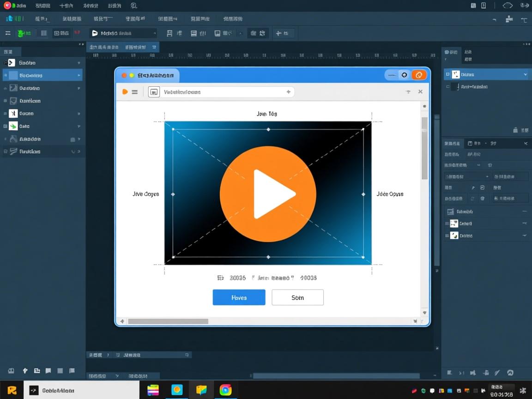Image resolution: width=532 pixels, height=399 pixels.
Task: Click the small orange play icon in dialog toolbar
Action: click(125, 92)
